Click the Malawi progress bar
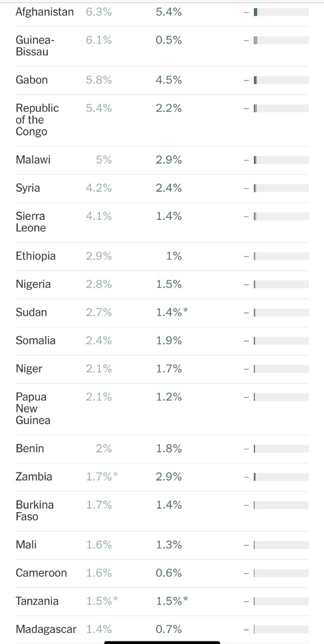Image resolution: width=324 pixels, height=644 pixels. [x=281, y=160]
